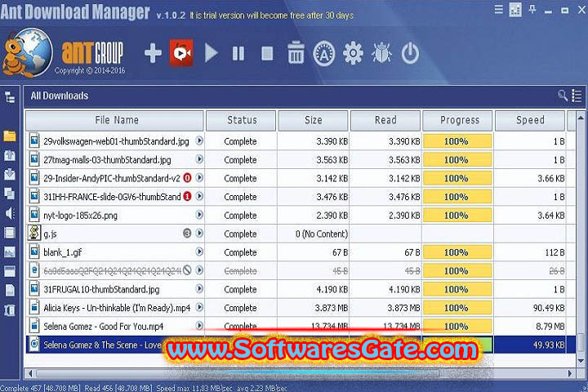Click the speed graph icon in title bar
This screenshot has width=588, height=392.
pos(515,10)
